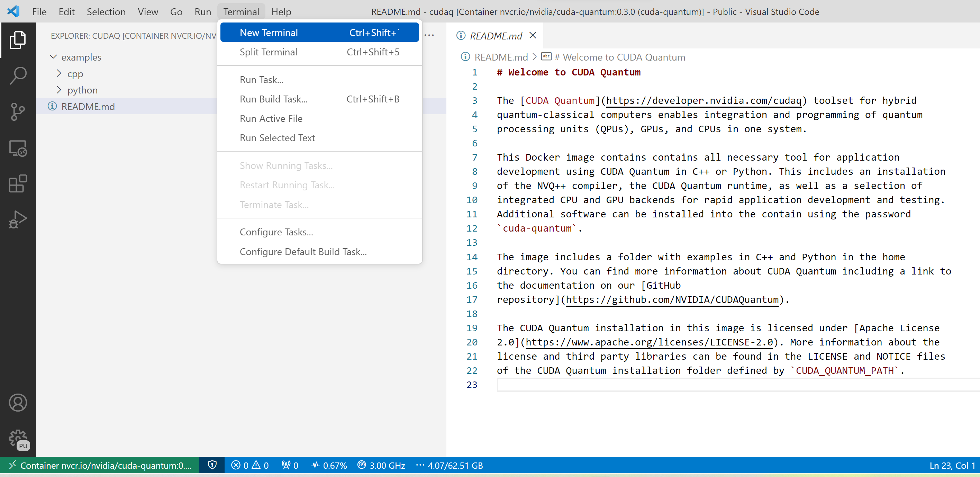The image size is (980, 477).
Task: Select Configure Default Build Task... entry
Action: [319, 252]
